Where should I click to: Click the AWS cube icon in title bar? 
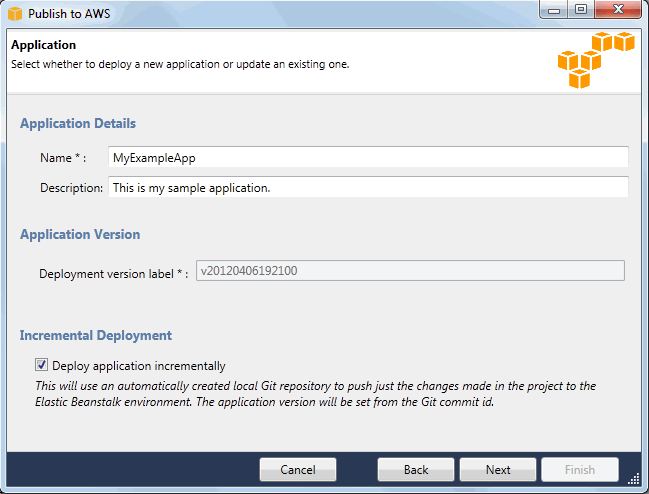pos(14,13)
